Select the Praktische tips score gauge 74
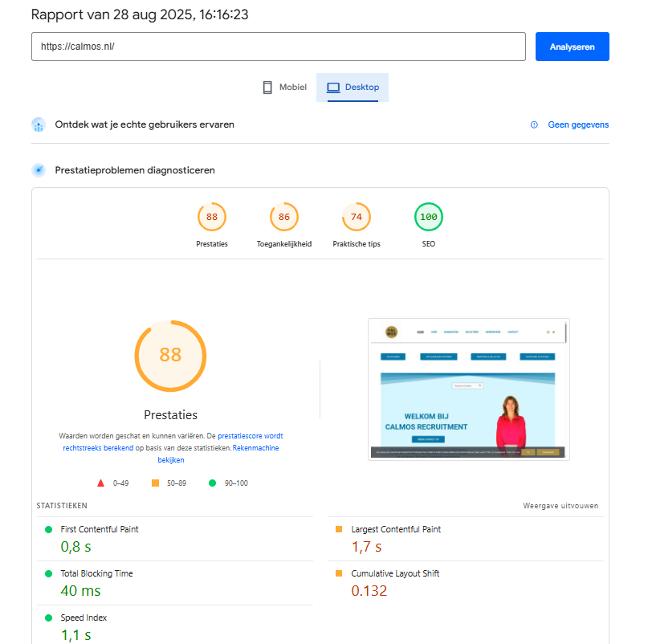648x644 pixels. point(357,217)
